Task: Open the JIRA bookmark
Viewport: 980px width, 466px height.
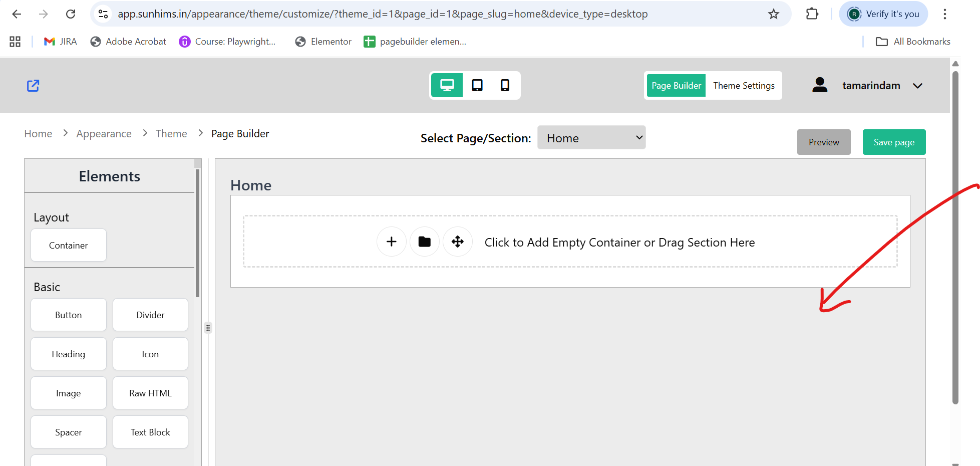Action: coord(61,42)
